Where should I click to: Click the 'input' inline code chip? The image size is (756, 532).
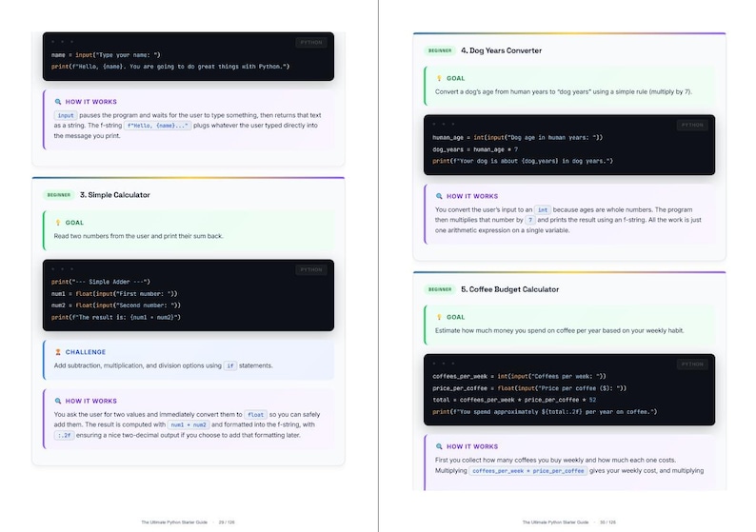(66, 116)
